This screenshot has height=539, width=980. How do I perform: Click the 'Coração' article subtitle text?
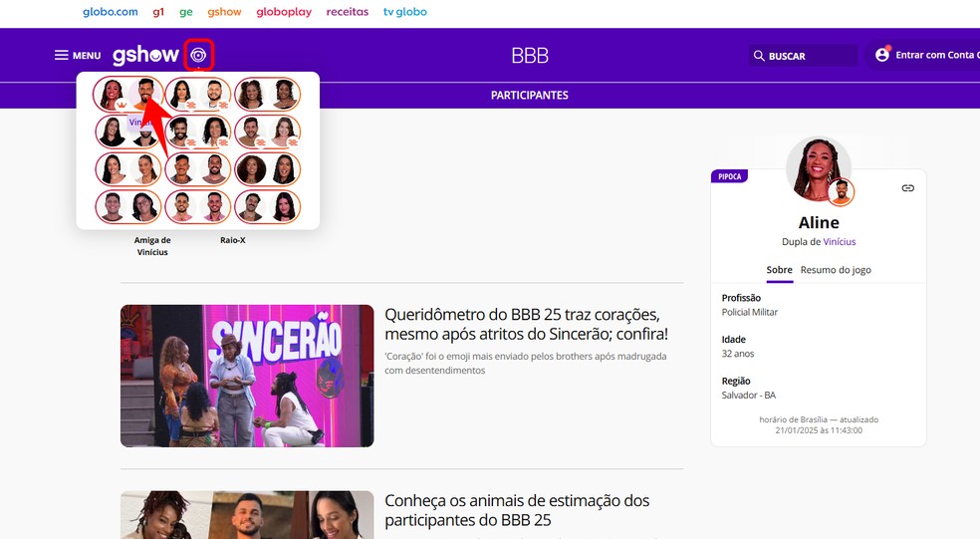point(526,364)
